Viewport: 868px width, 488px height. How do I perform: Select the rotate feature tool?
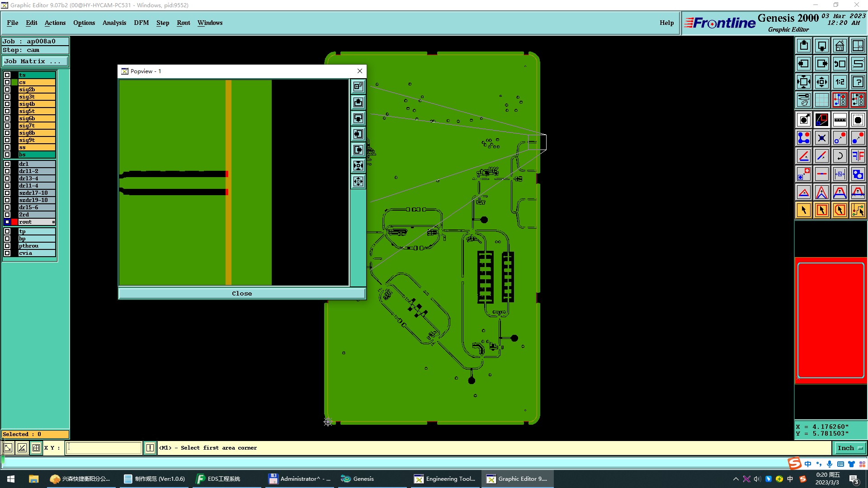[x=840, y=156]
